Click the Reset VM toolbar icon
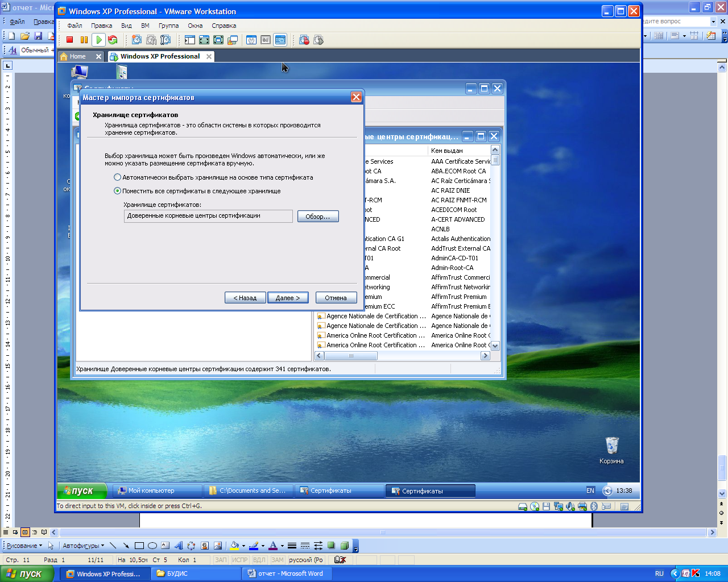Viewport: 728px width, 582px height. [x=113, y=40]
